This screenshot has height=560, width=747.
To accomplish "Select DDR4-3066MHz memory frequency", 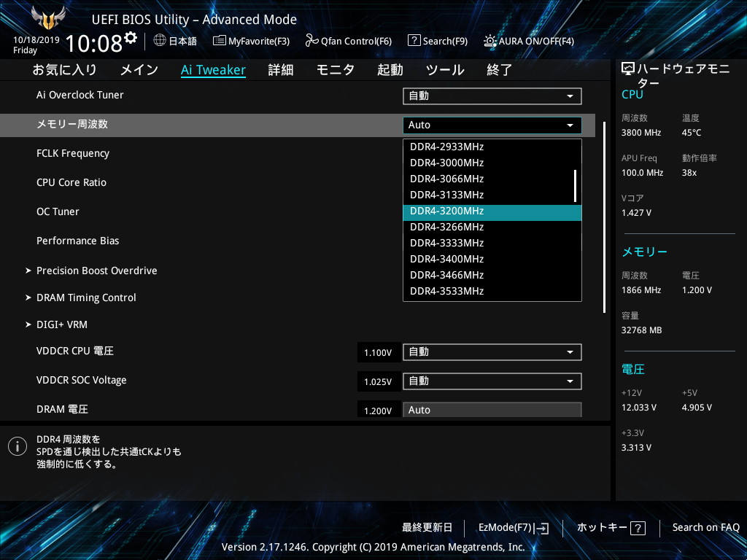I will click(492, 179).
